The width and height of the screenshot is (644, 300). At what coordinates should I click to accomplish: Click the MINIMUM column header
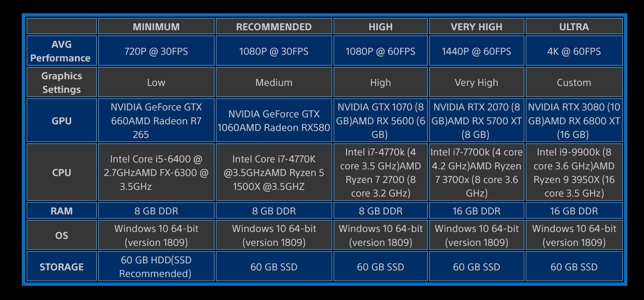tap(156, 27)
